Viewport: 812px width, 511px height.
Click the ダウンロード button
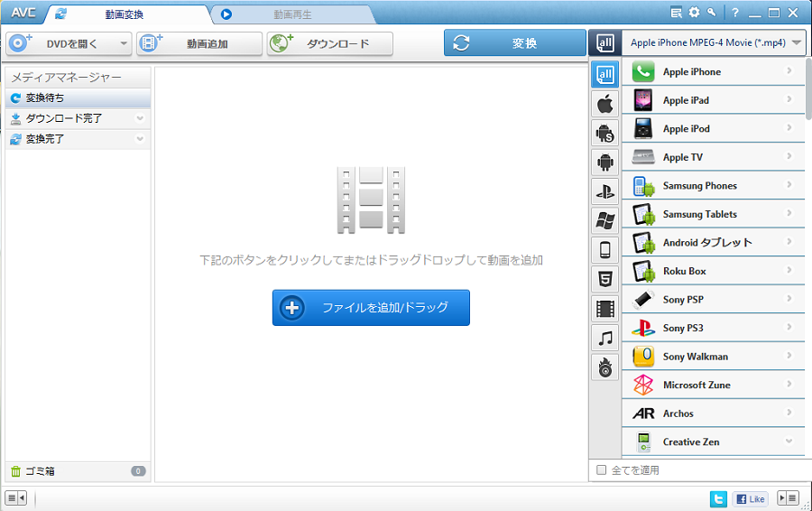tap(330, 43)
